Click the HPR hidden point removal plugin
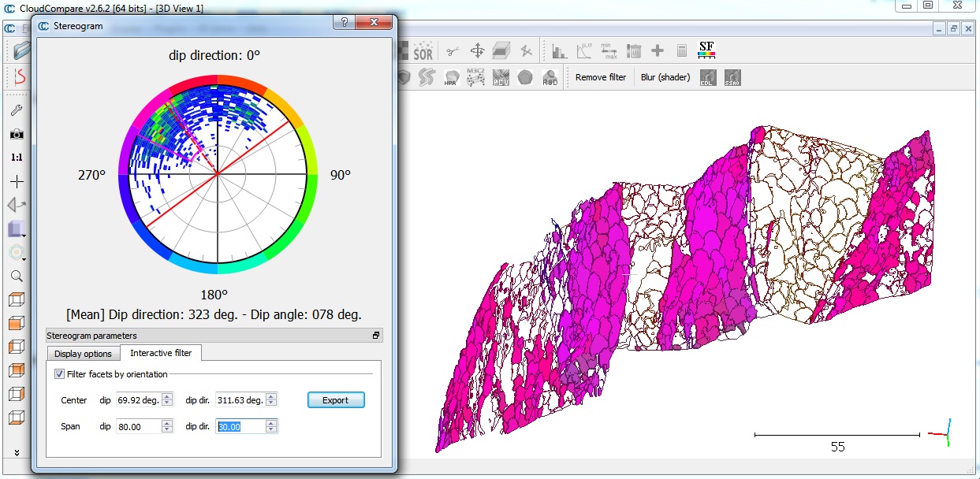The image size is (980, 479). click(x=451, y=77)
